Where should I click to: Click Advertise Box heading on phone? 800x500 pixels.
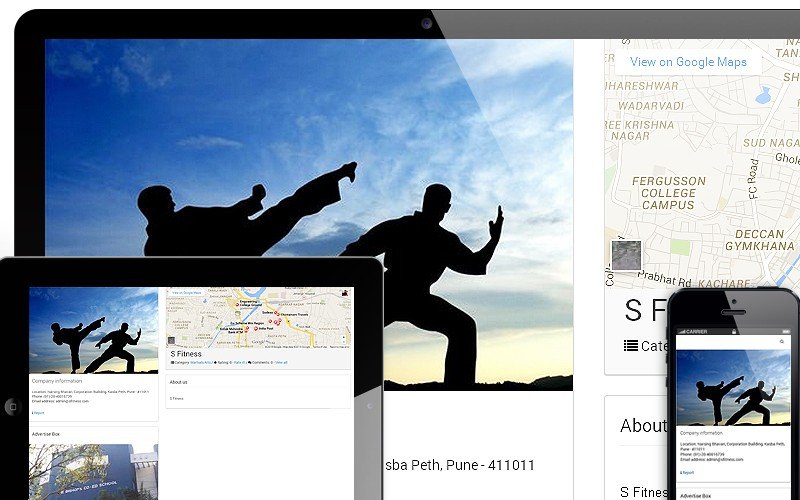(x=696, y=496)
